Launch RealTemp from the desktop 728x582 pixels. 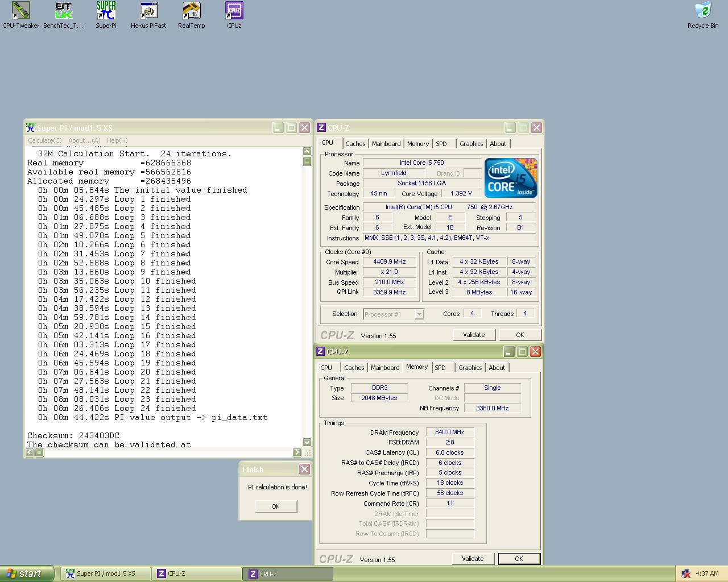coord(191,11)
